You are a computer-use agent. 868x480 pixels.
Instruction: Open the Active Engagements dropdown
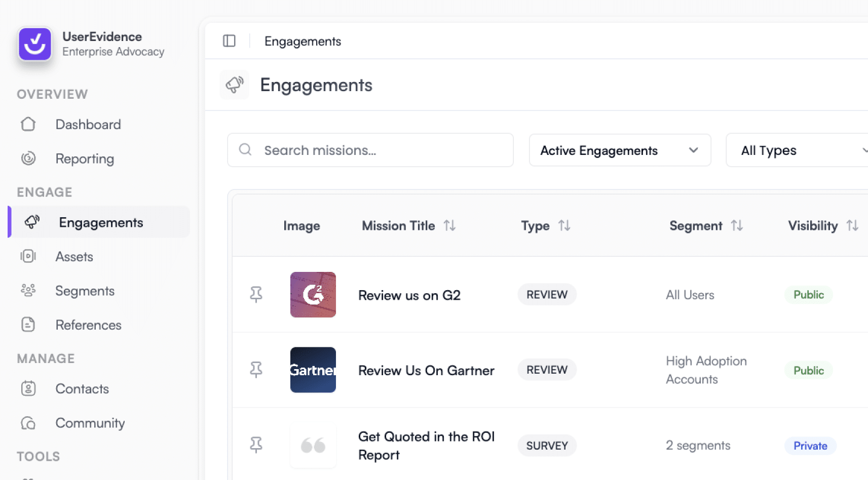[x=619, y=150]
